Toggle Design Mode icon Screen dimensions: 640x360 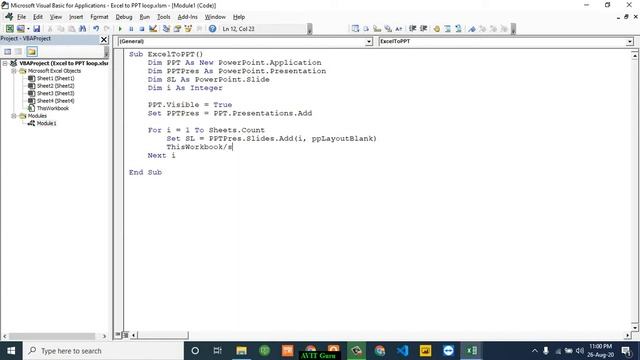pyautogui.click(x=153, y=29)
